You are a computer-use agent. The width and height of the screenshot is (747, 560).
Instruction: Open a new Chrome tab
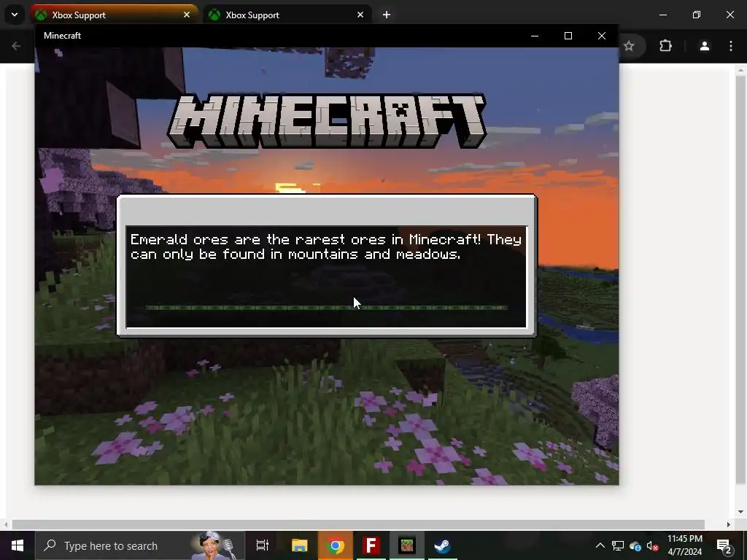tap(387, 15)
